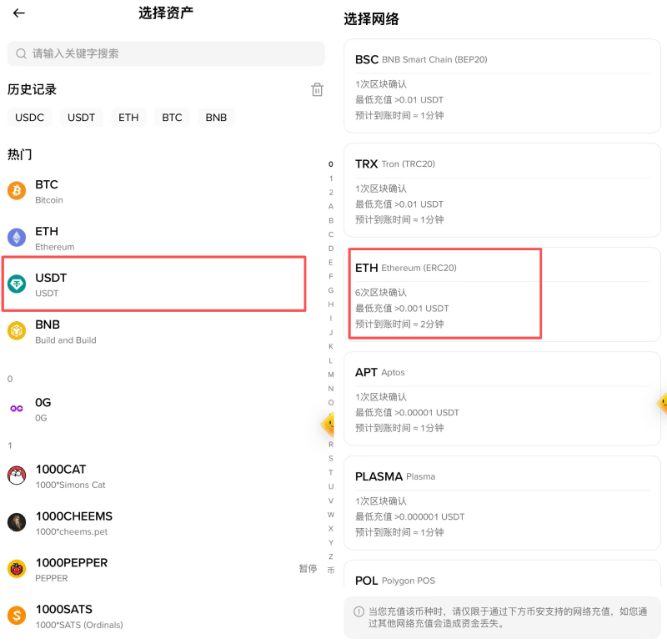
Task: Jump to index letter W
Action: tap(330, 515)
